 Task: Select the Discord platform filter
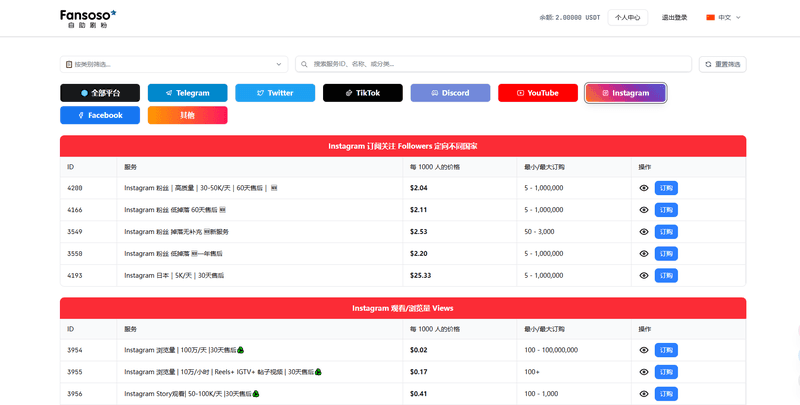(x=451, y=93)
